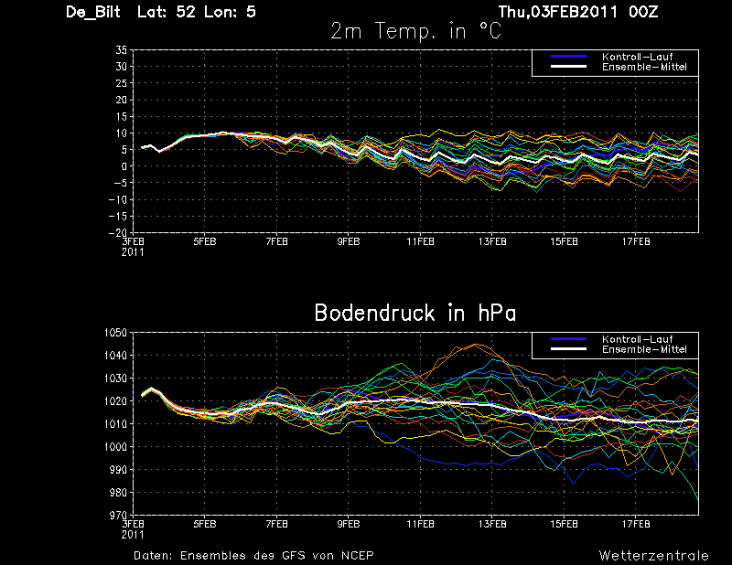
Task: Click the 980 tick on pressure axis
Action: 118,493
